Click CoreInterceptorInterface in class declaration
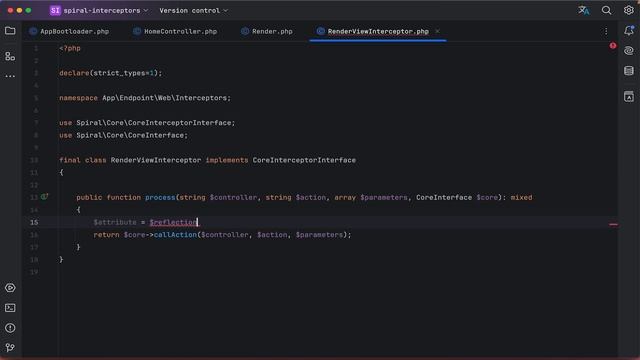The height and width of the screenshot is (360, 640). point(304,160)
